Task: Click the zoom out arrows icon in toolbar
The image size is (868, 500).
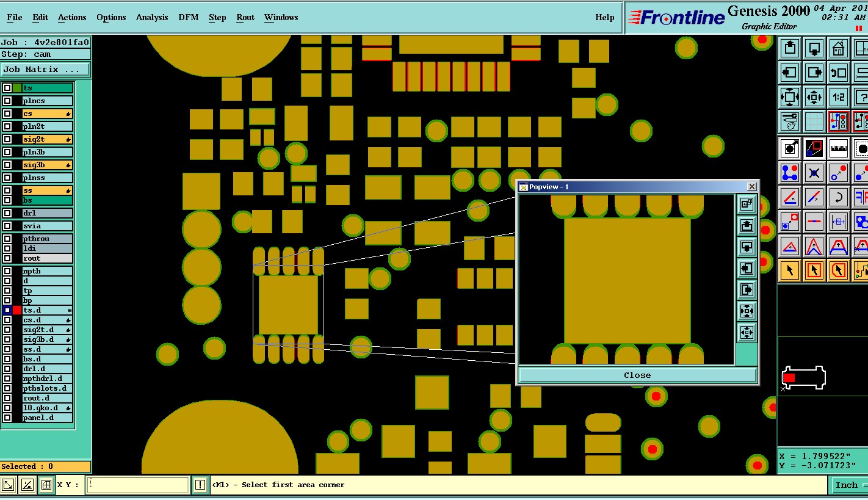Action: point(814,96)
